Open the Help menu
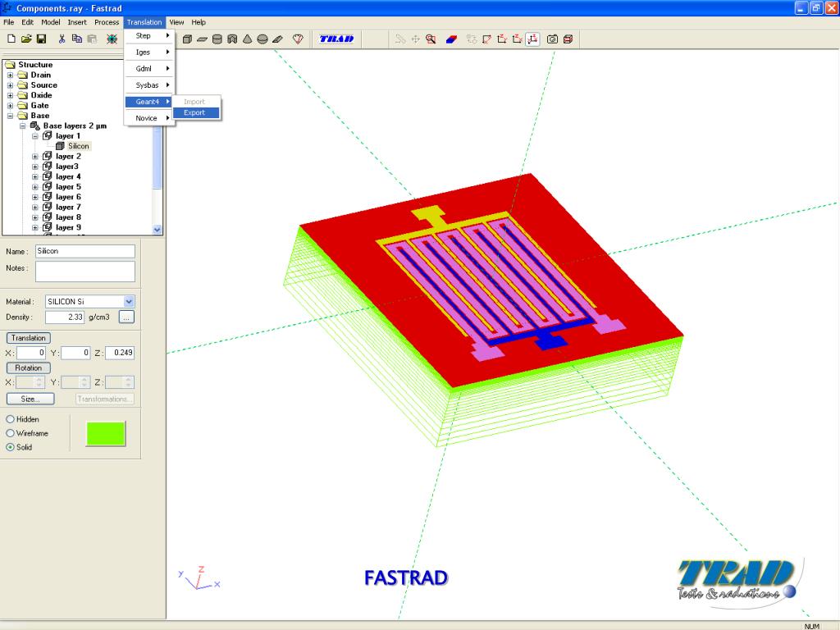 pyautogui.click(x=199, y=22)
